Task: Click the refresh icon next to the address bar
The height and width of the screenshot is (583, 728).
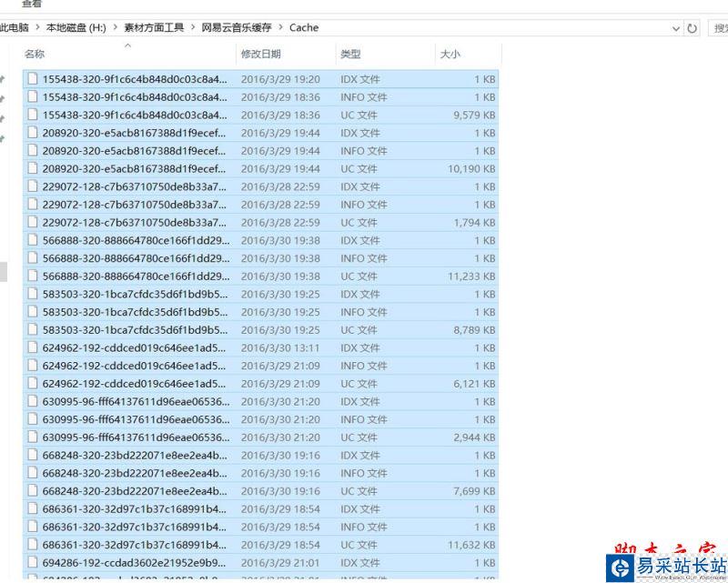Action: [x=690, y=28]
